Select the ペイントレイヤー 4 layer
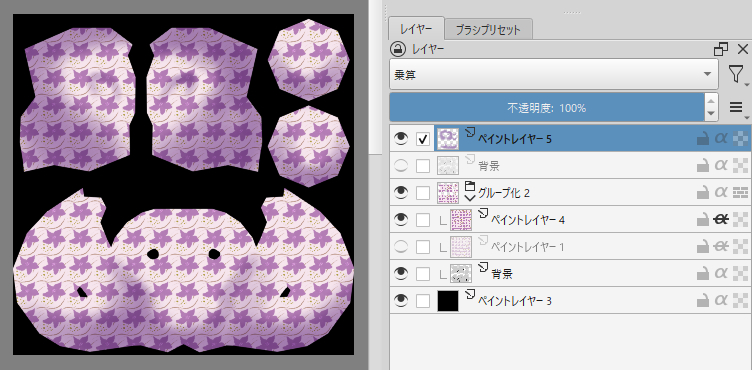Viewport: 752px width, 370px height. click(528, 220)
